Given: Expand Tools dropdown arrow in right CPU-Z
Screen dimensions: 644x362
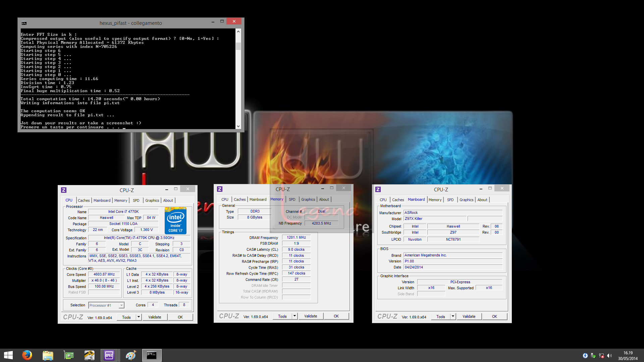Looking at the screenshot, I should [453, 316].
